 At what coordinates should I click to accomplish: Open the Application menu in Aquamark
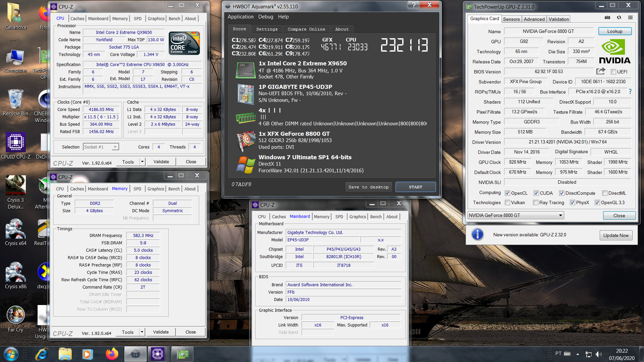[240, 17]
